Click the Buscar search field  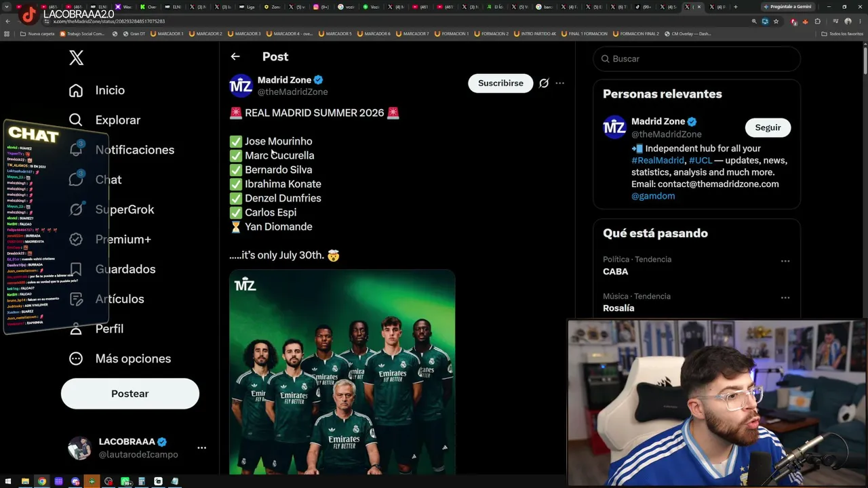pos(697,59)
